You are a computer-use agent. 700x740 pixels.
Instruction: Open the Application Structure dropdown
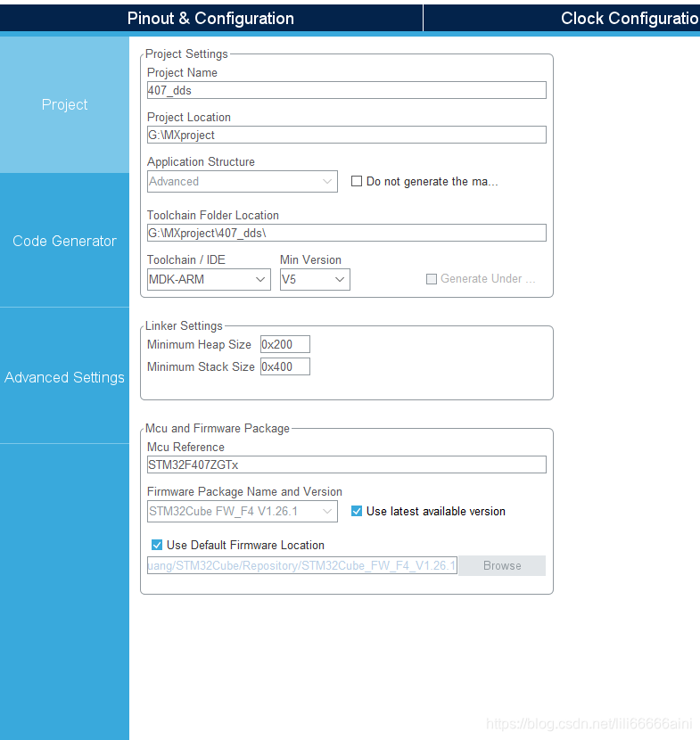pos(243,181)
